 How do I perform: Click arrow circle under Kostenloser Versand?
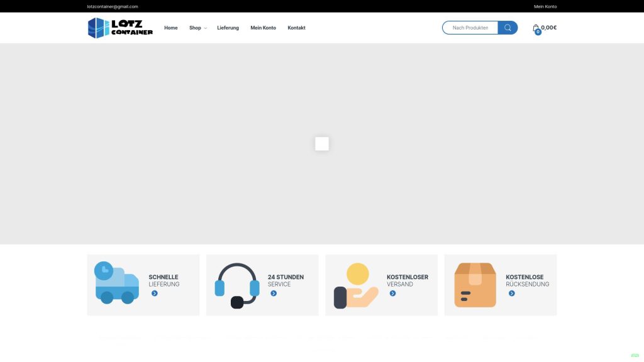click(x=392, y=293)
